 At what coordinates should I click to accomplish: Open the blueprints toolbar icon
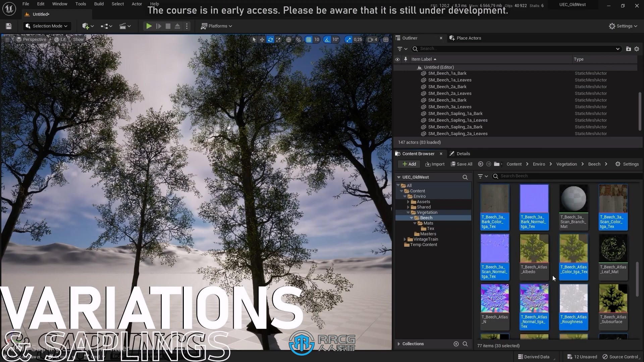pyautogui.click(x=106, y=26)
